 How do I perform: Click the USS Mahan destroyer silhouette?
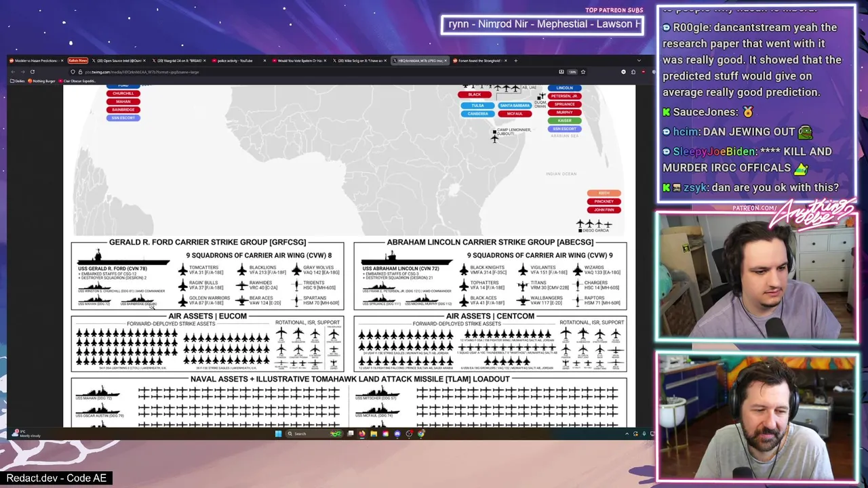tap(98, 392)
